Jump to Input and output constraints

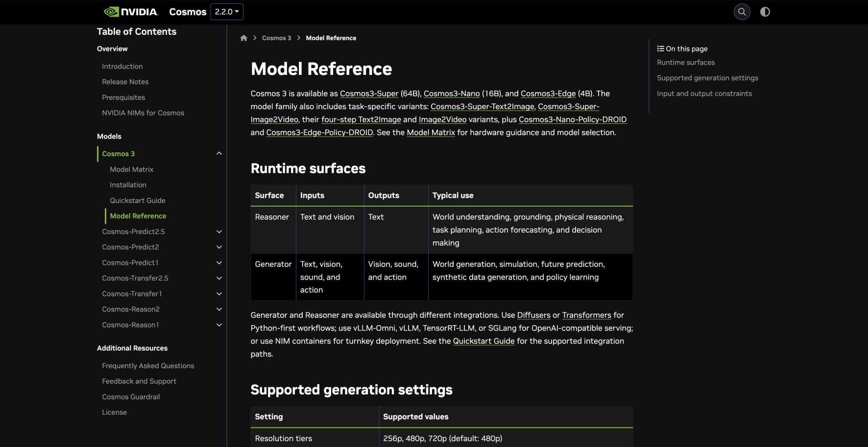[704, 94]
